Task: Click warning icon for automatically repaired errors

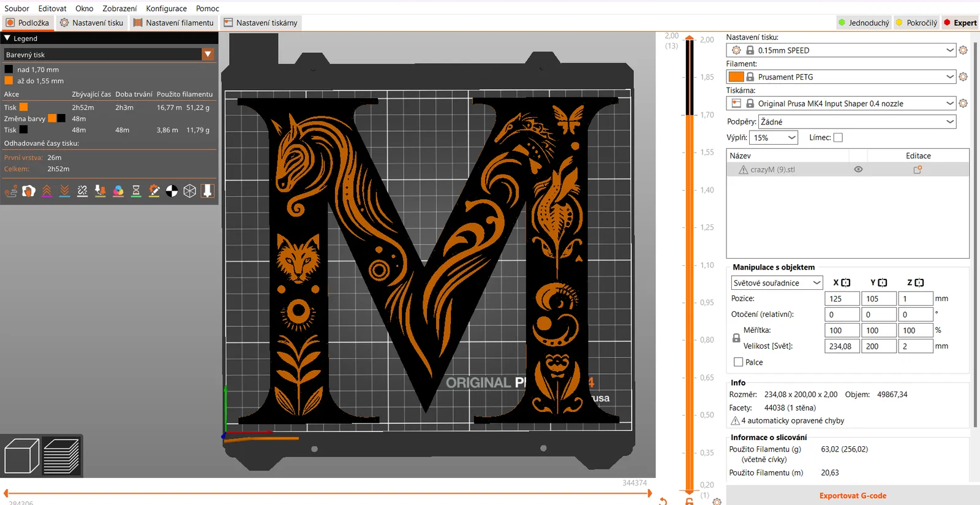Action: pos(735,420)
